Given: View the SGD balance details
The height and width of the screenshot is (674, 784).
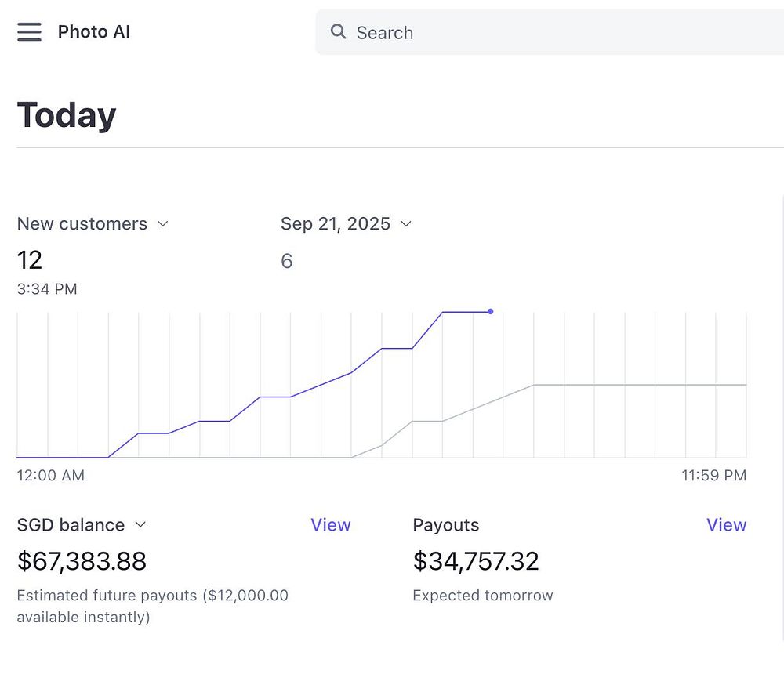Looking at the screenshot, I should (x=330, y=525).
